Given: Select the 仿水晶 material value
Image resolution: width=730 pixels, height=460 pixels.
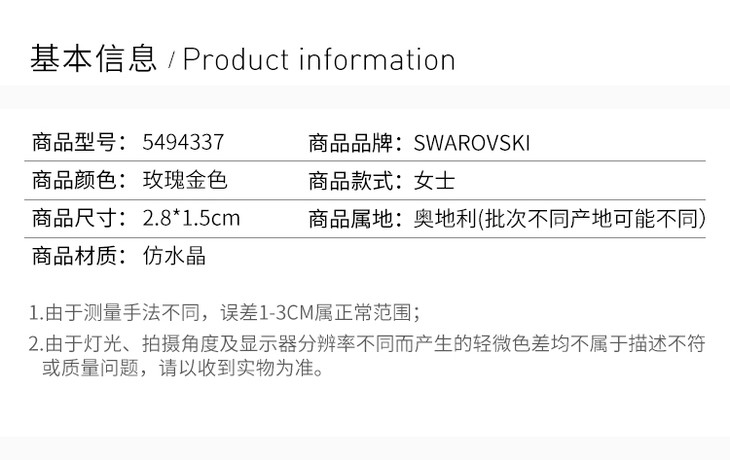Looking at the screenshot, I should 175,255.
